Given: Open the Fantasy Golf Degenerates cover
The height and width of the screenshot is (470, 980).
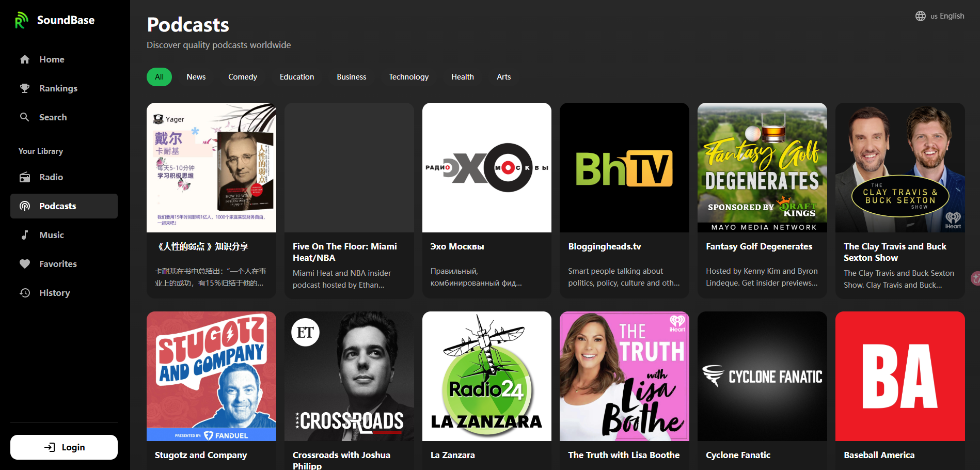Looking at the screenshot, I should pos(762,167).
